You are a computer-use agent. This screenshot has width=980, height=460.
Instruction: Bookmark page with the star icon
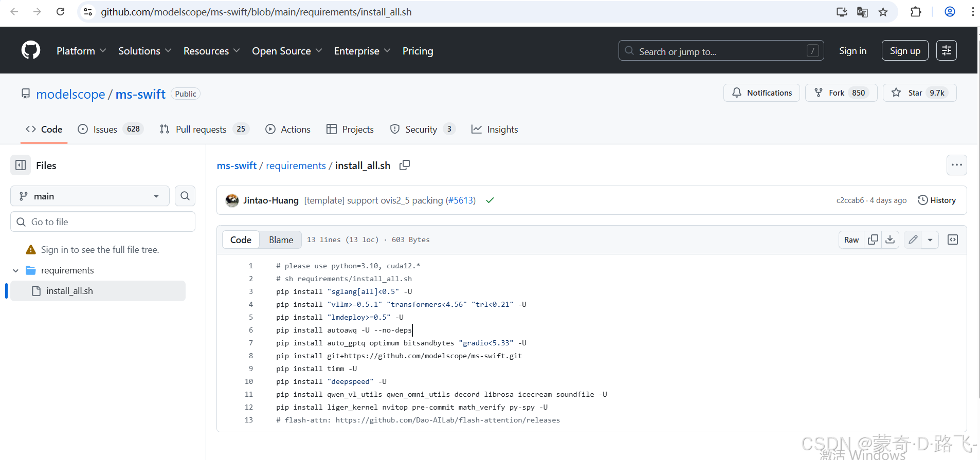[x=883, y=12]
